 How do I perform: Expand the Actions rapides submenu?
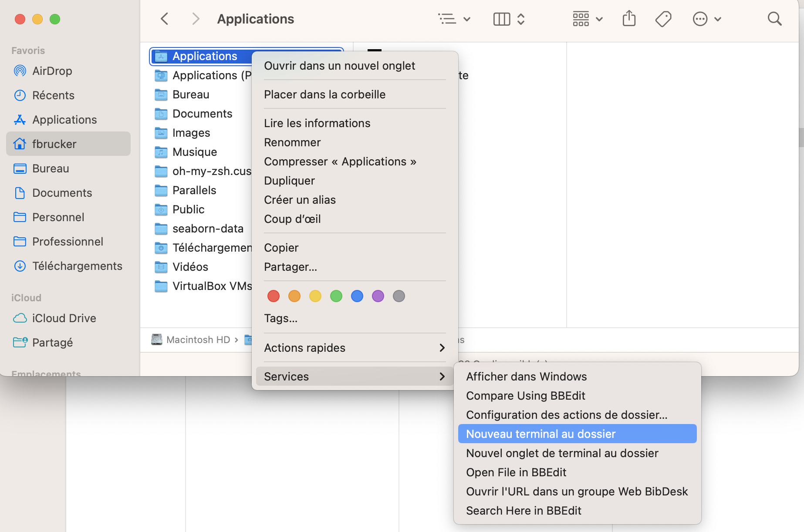pyautogui.click(x=304, y=347)
